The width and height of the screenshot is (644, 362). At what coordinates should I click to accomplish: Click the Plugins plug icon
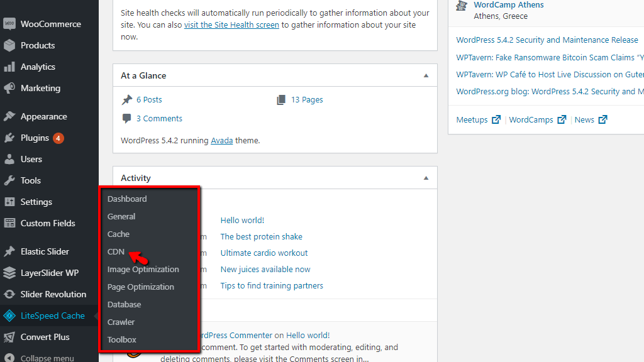tap(9, 138)
